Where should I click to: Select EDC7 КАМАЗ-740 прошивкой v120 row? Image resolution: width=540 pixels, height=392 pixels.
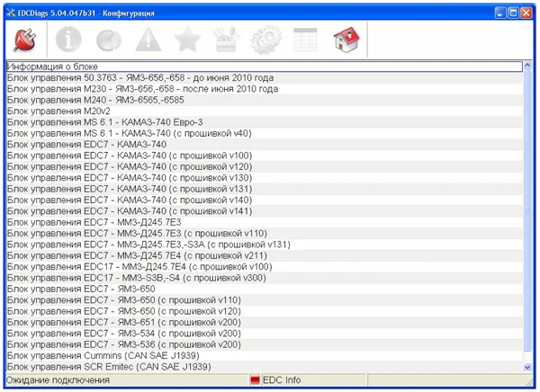point(265,166)
